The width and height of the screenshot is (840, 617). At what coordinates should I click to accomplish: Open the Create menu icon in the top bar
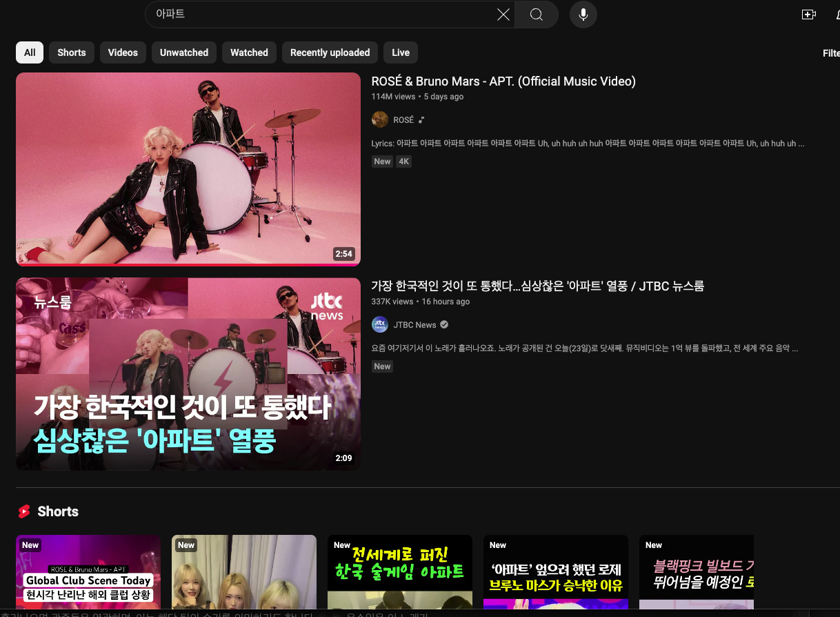(808, 14)
